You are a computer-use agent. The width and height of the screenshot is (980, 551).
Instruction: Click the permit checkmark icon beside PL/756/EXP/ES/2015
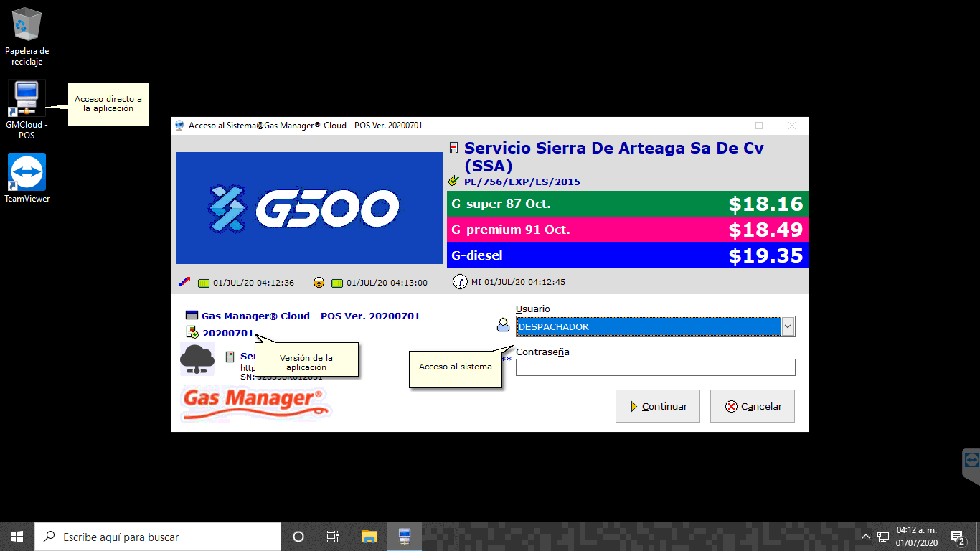click(453, 182)
